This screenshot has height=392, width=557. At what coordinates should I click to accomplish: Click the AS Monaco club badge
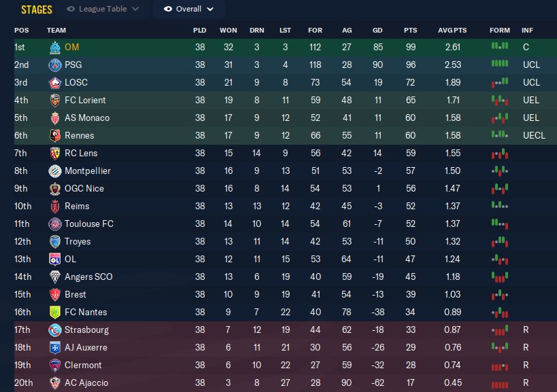click(x=54, y=118)
